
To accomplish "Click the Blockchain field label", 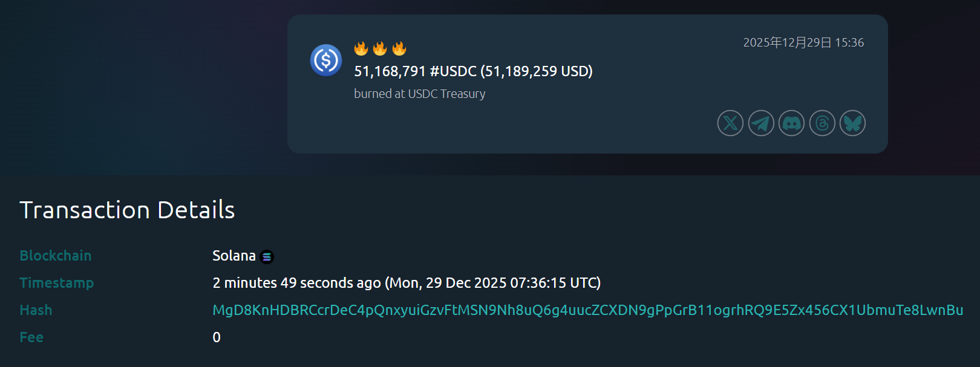I will tap(56, 256).
